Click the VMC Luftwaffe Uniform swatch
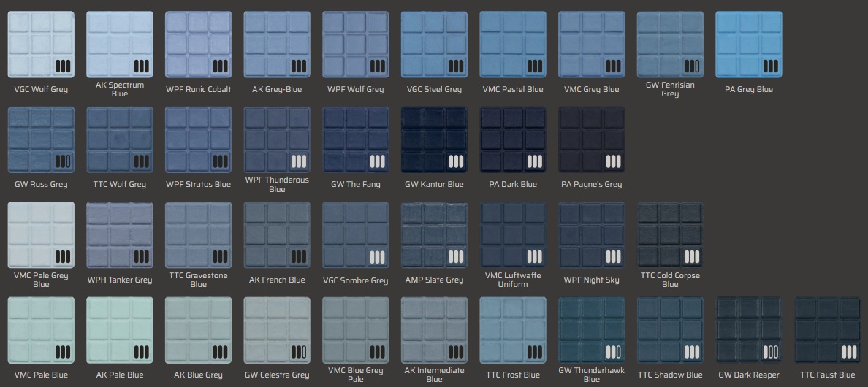This screenshot has height=387, width=868. click(x=513, y=235)
